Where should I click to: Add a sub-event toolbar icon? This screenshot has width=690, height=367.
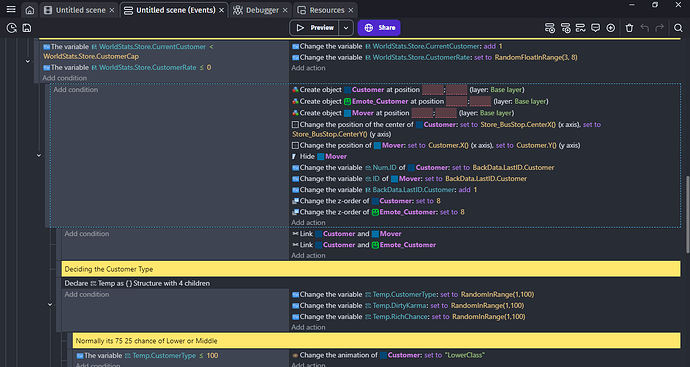click(565, 28)
